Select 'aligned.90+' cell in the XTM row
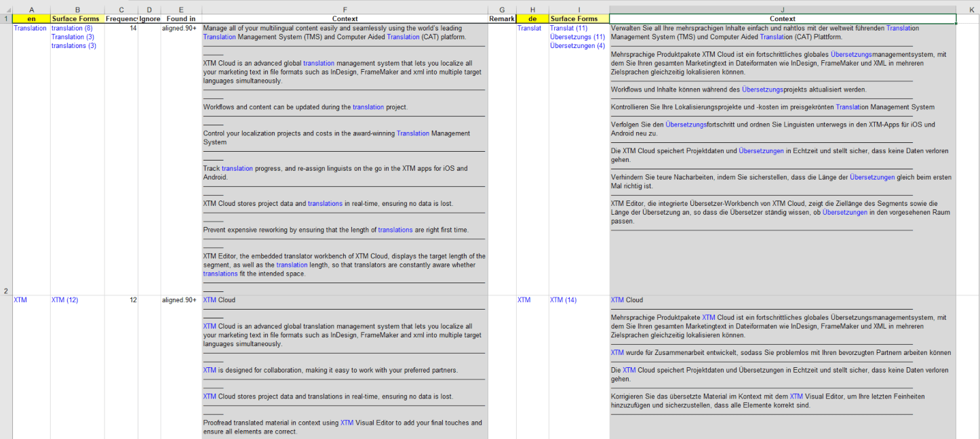 [x=181, y=367]
